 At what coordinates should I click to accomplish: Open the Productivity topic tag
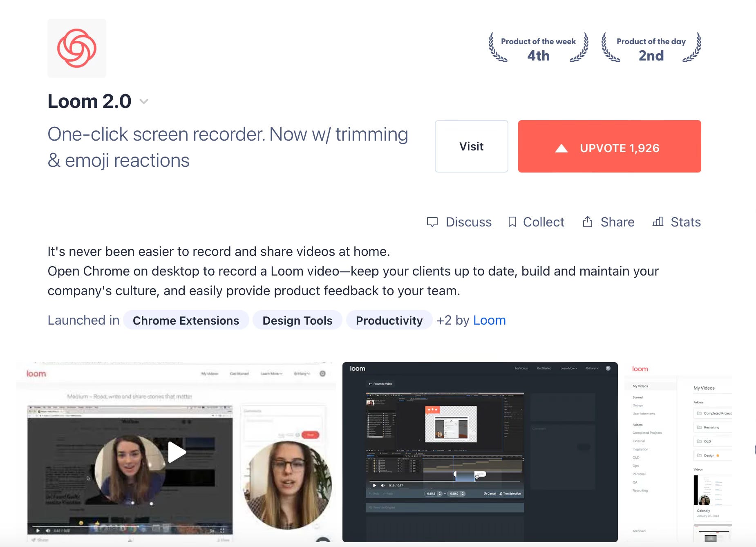(389, 320)
